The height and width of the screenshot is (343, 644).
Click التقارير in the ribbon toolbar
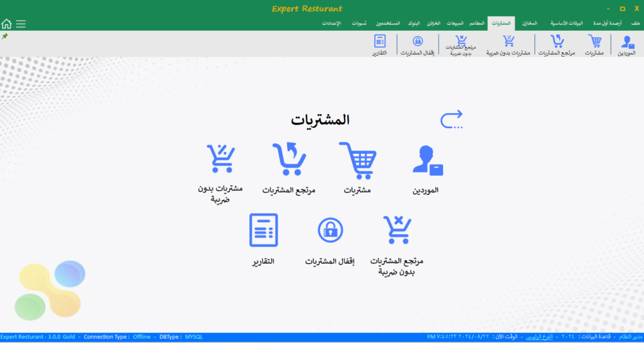[x=379, y=46]
